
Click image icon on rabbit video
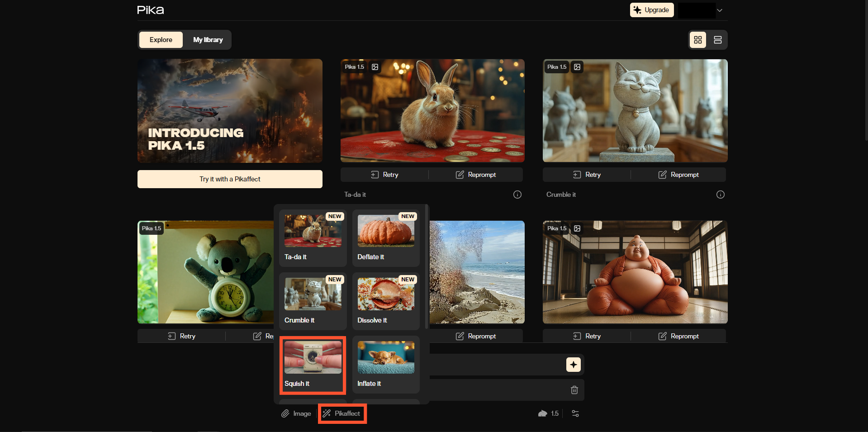[x=375, y=67]
